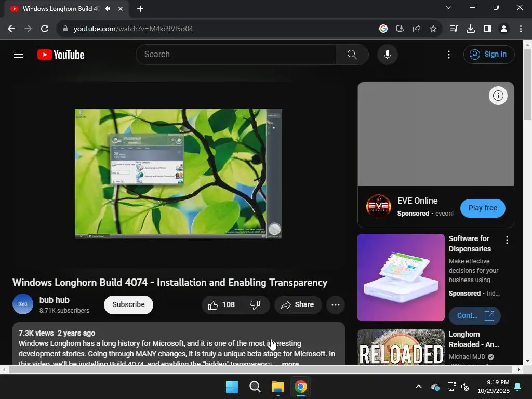
Task: Click the Cont... ad link button
Action: click(475, 315)
